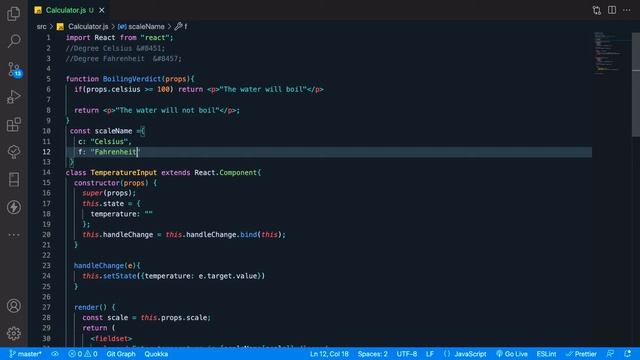Screen dimensions: 640x360
Task: Open the f property breadcrumb
Action: click(181, 27)
